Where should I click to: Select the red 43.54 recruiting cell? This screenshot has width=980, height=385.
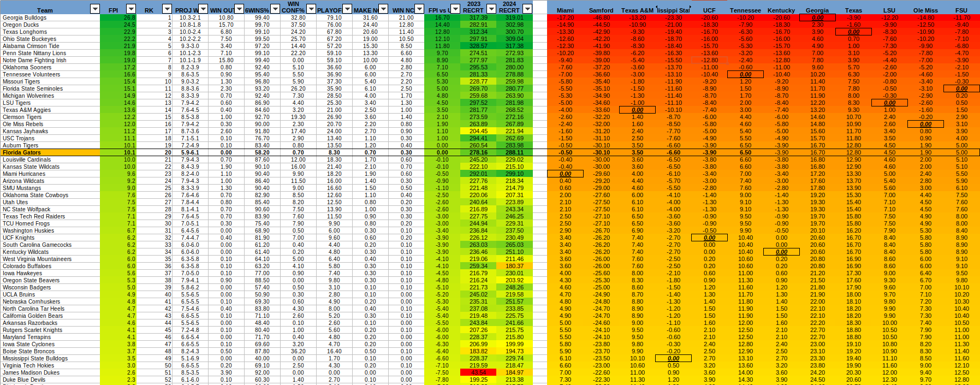478,372
